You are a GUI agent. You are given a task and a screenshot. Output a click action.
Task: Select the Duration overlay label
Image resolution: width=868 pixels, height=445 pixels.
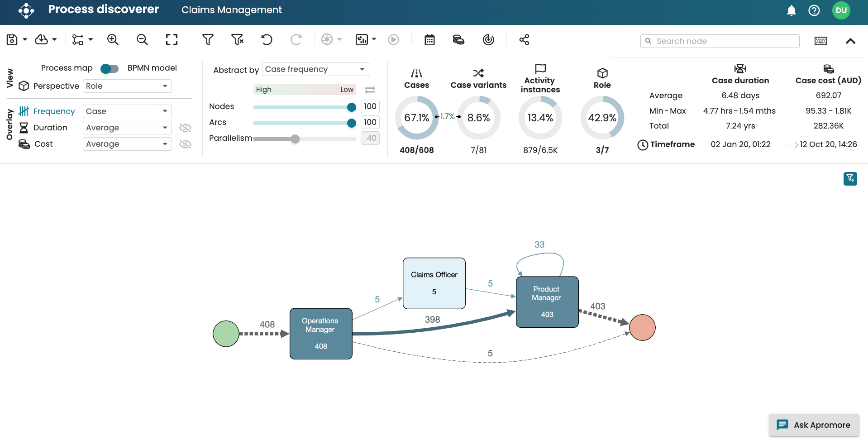50,128
